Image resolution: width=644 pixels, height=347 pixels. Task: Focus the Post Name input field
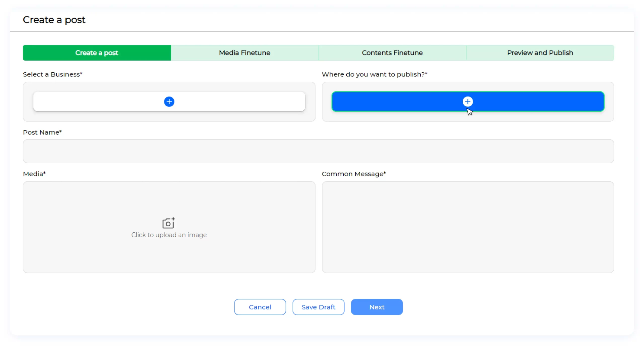[x=318, y=151]
